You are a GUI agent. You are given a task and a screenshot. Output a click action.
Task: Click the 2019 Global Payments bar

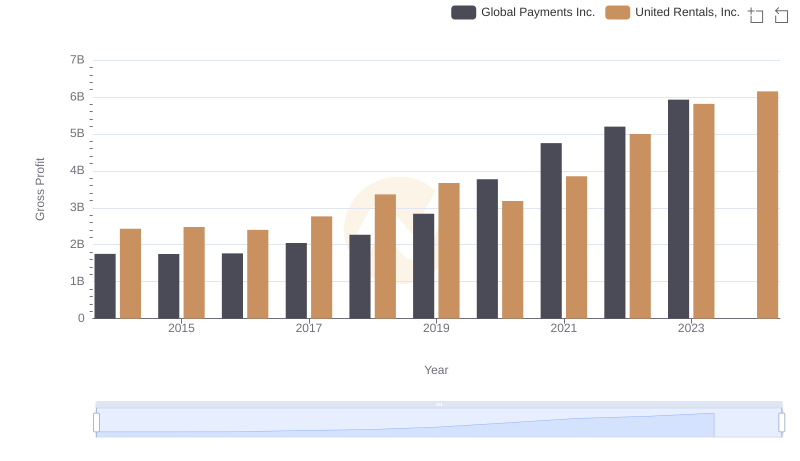click(x=423, y=266)
